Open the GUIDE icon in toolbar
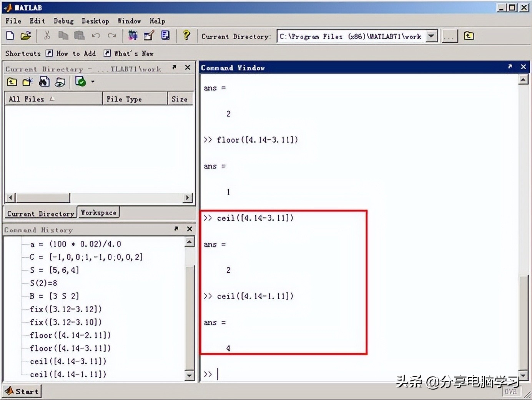This screenshot has height=400, width=532. tap(149, 36)
